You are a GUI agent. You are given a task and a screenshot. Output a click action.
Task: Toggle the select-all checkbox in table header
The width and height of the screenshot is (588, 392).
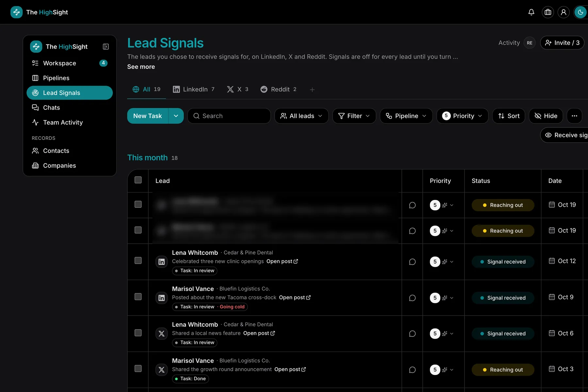point(138,180)
